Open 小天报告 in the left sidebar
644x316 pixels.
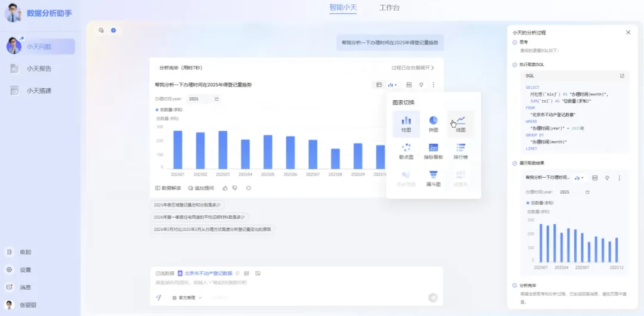pos(39,69)
